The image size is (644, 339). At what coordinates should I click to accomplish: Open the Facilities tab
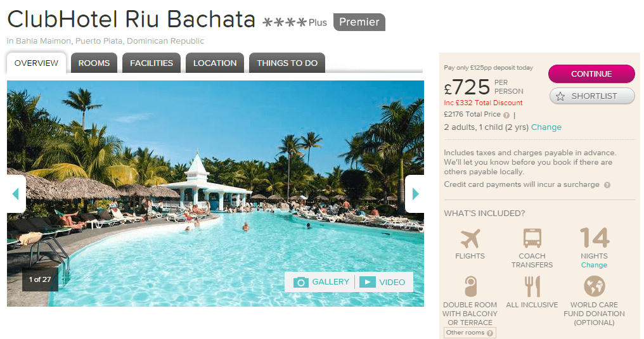tap(151, 63)
